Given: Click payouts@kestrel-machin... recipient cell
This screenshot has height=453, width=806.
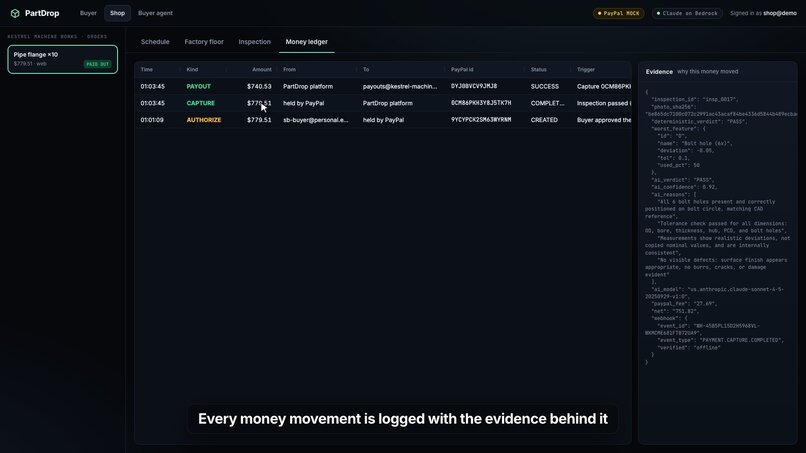Looking at the screenshot, I should coord(400,86).
